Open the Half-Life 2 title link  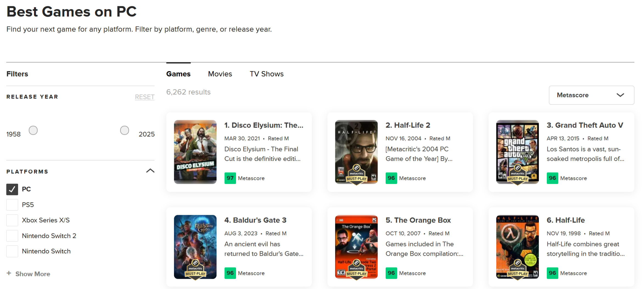tap(408, 125)
